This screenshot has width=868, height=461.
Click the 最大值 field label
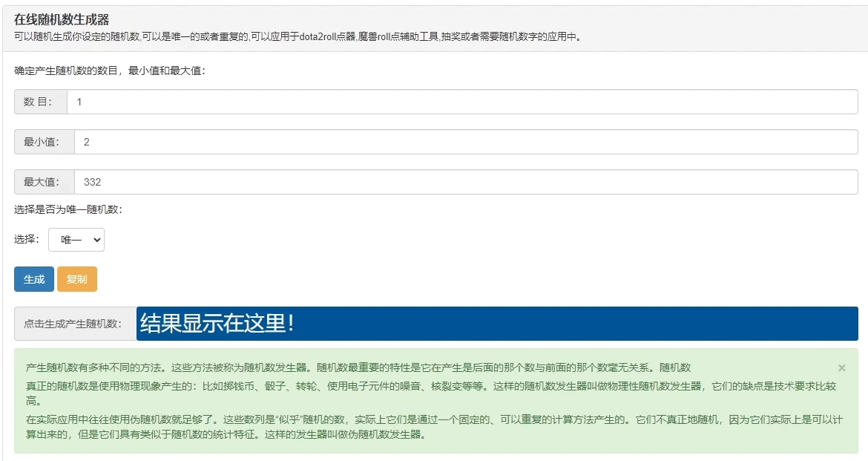pyautogui.click(x=41, y=182)
